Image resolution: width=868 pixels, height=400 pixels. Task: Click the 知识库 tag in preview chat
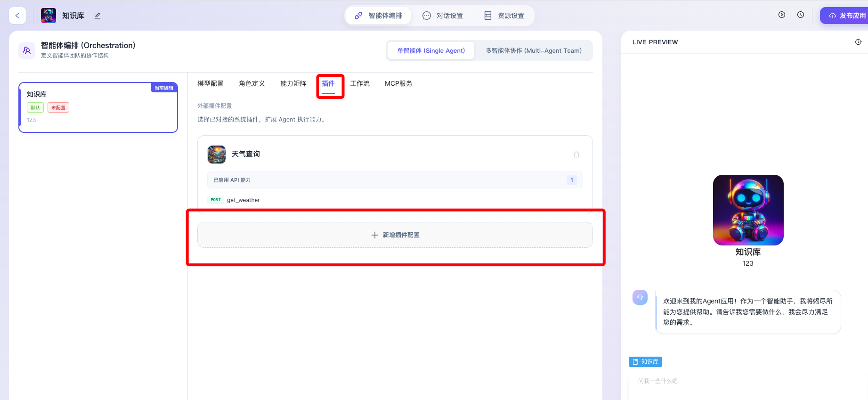pos(645,362)
